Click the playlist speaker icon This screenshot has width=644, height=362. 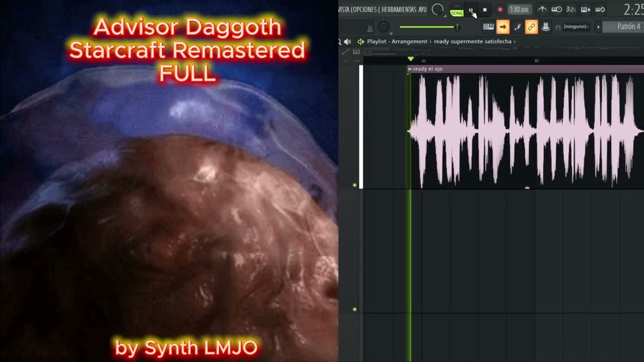tap(347, 42)
